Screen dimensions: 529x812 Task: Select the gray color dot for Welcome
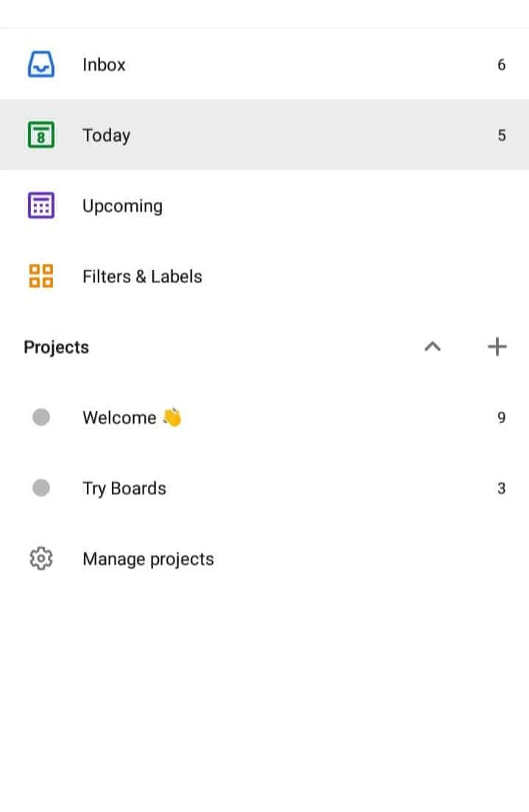point(41,417)
